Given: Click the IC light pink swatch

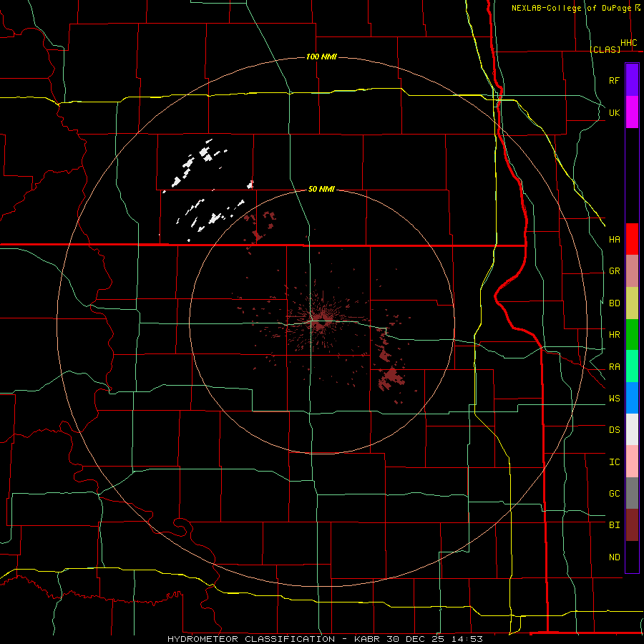Looking at the screenshot, I should [x=632, y=462].
